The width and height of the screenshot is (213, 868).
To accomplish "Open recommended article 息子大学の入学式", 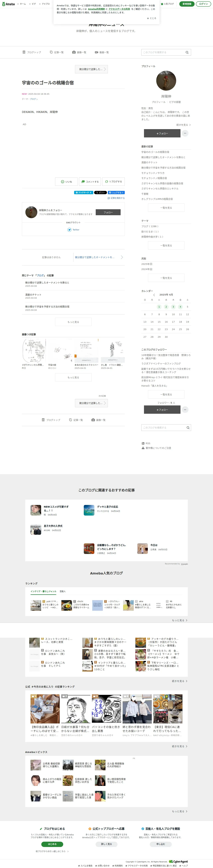I will coord(53,526).
